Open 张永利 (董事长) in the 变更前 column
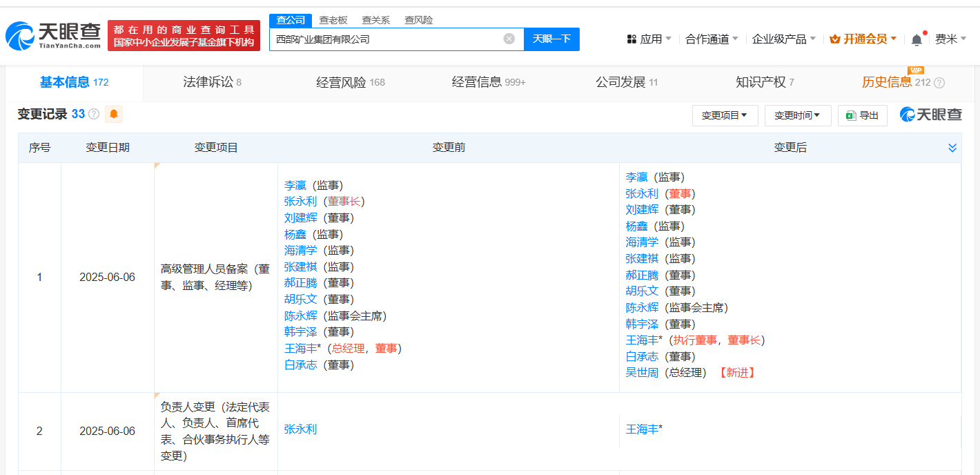980x475 pixels. [301, 201]
